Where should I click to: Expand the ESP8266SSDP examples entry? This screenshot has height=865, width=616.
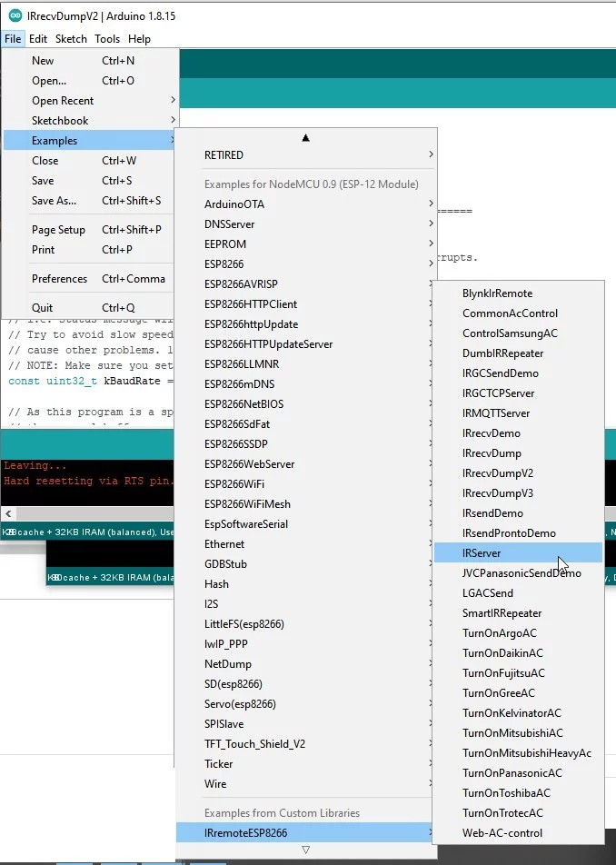(x=305, y=443)
